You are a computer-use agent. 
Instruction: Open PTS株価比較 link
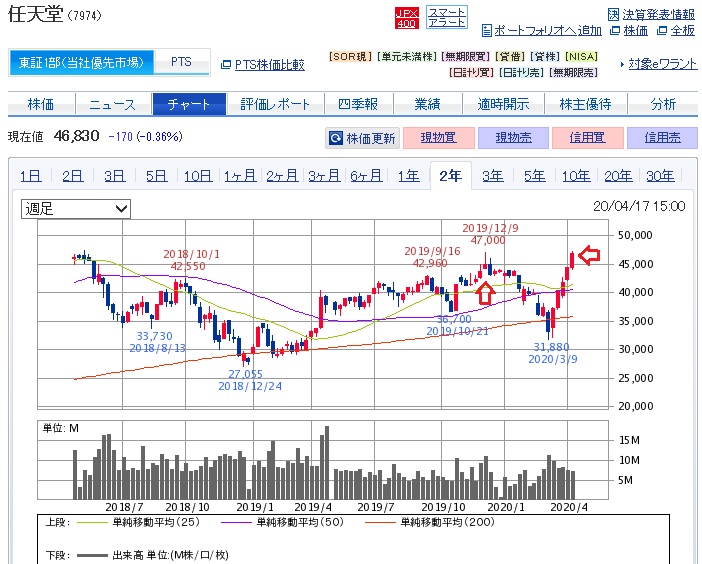[x=270, y=65]
